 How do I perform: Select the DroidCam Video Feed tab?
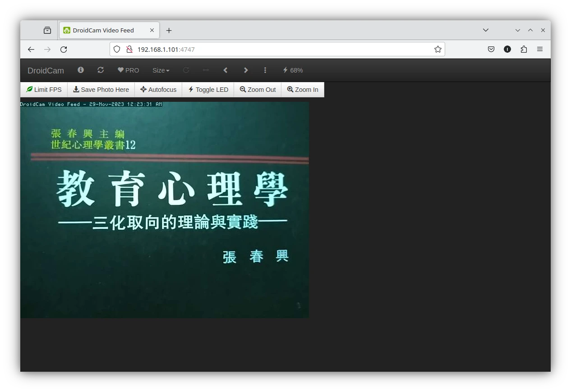point(103,30)
